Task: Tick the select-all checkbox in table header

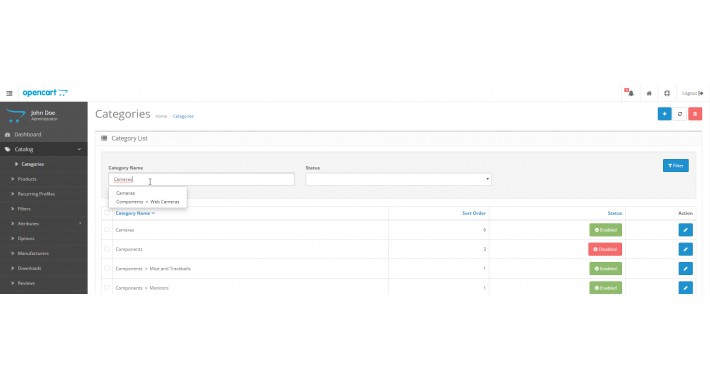Action: (x=107, y=213)
